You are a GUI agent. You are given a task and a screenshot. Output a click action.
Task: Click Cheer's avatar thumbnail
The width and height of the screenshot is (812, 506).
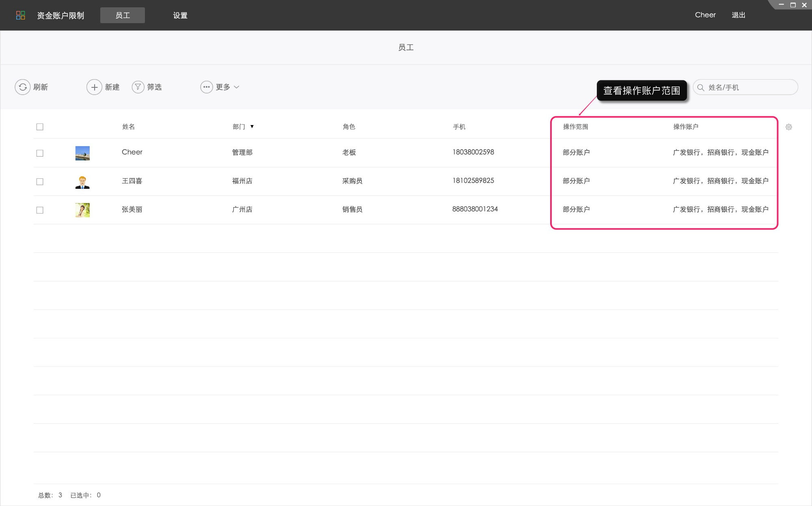point(82,153)
